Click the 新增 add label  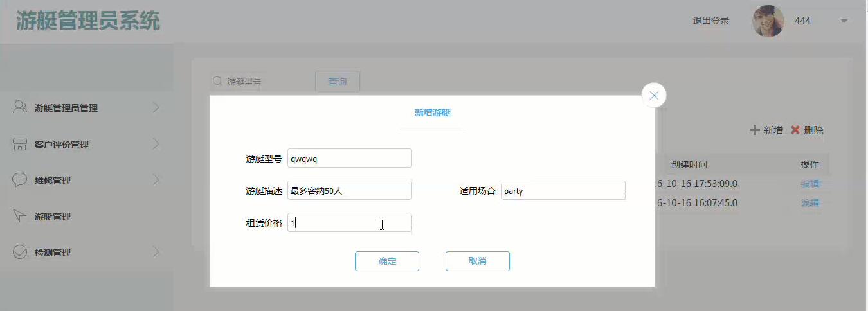point(773,130)
